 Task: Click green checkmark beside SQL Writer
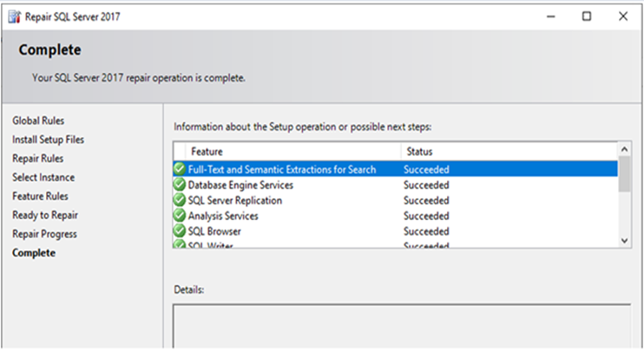pyautogui.click(x=180, y=246)
